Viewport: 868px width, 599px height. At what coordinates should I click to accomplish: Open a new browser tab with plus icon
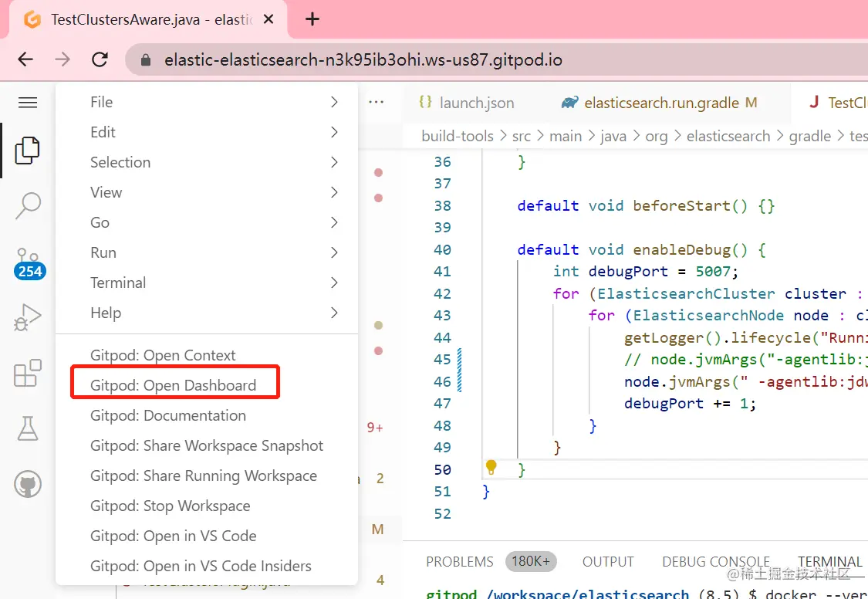tap(312, 19)
